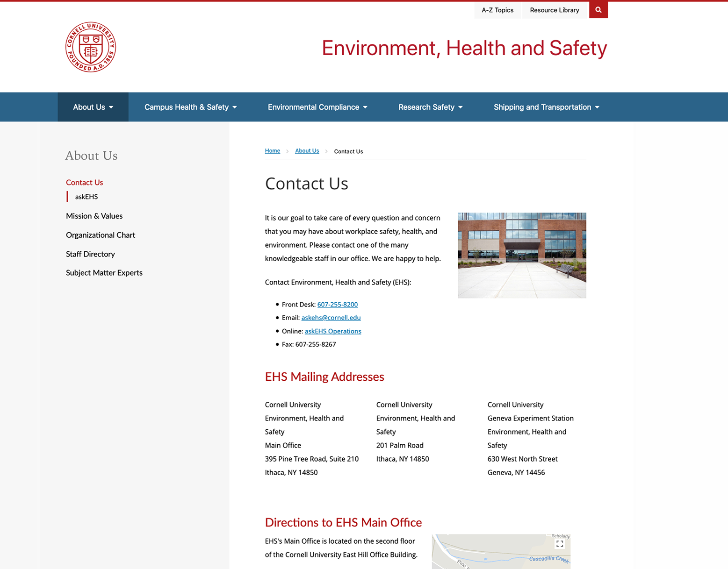
Task: Open Shipping and Transportation menu
Action: [547, 107]
